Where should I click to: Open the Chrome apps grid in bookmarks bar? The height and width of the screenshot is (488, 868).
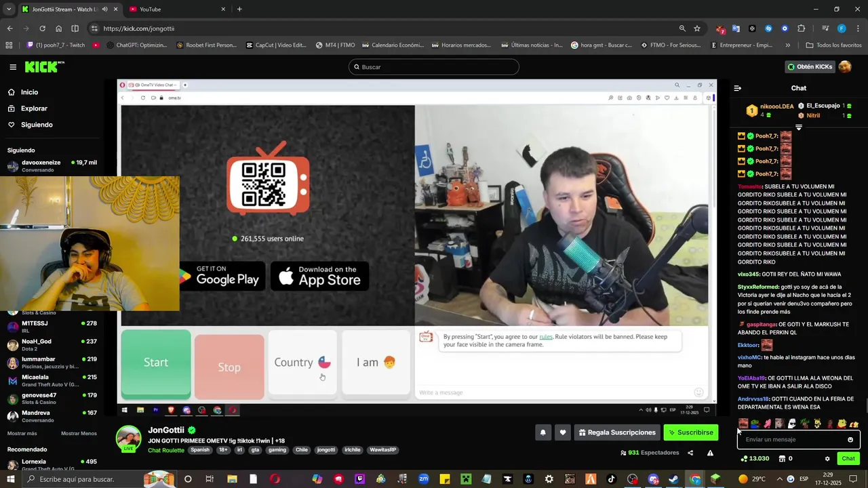pyautogui.click(x=9, y=45)
